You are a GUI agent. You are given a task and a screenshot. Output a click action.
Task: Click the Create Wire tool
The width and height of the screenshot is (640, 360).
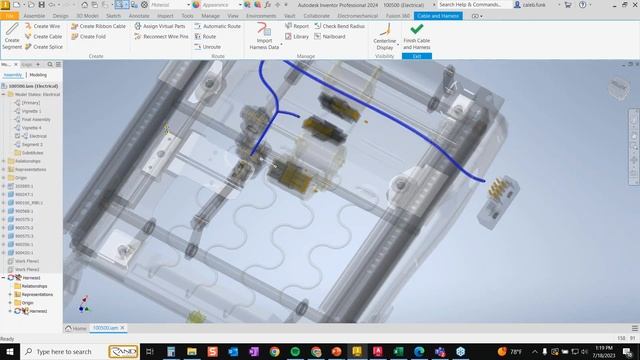tap(42, 26)
